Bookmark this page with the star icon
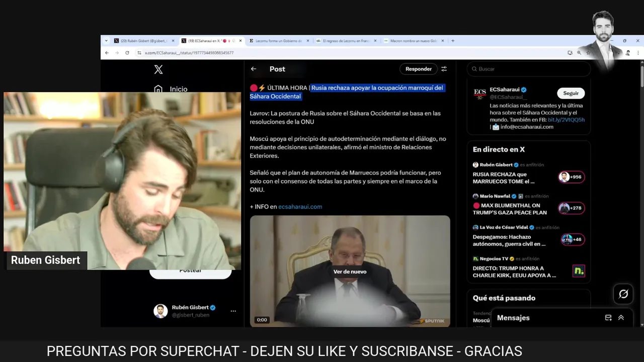 [x=588, y=52]
